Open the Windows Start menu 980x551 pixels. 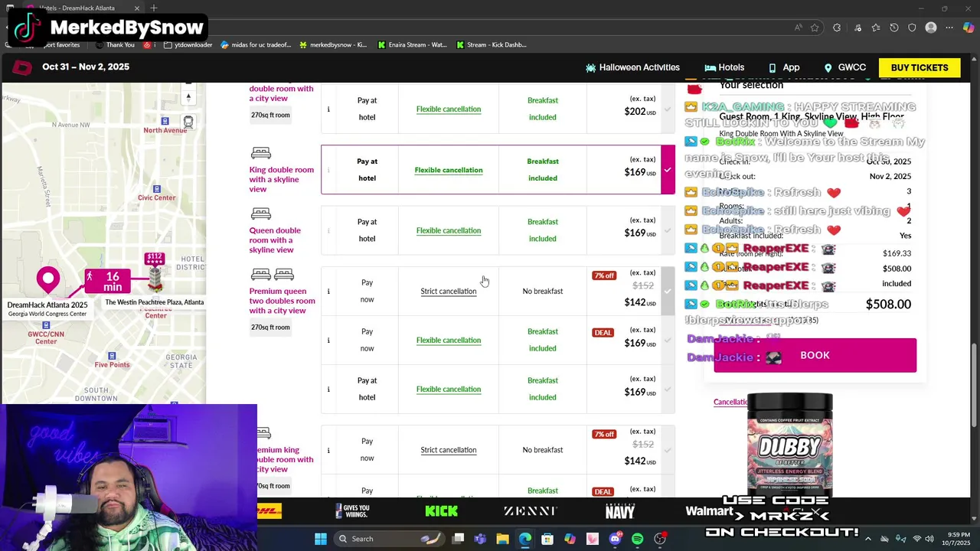pyautogui.click(x=321, y=539)
